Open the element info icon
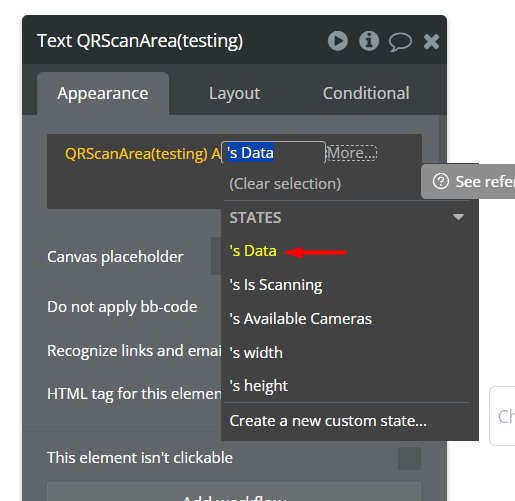515x501 pixels. [369, 41]
